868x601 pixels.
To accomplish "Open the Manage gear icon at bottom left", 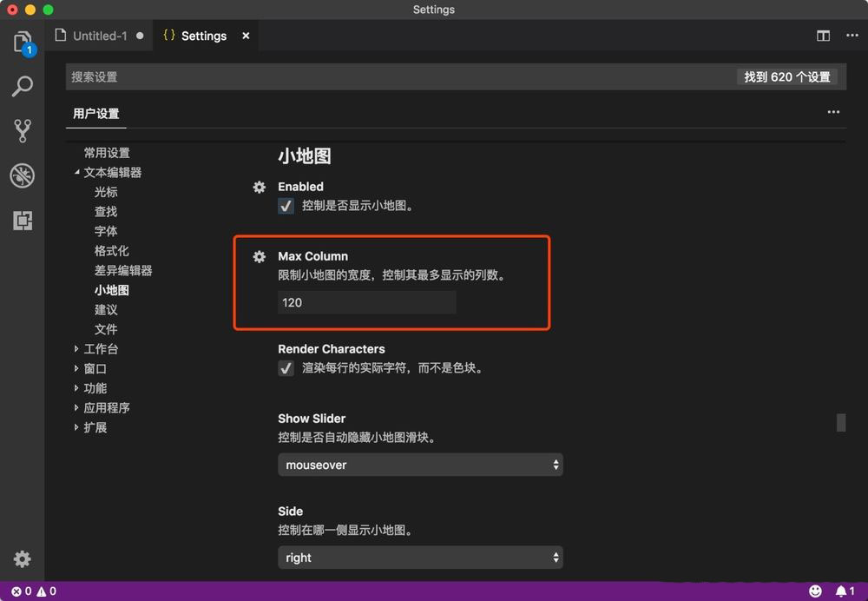I will [22, 558].
